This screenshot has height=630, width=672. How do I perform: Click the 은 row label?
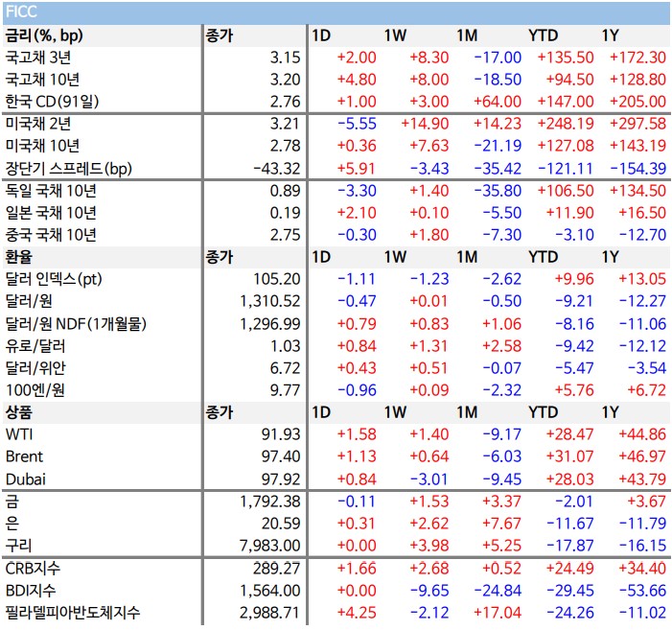point(12,524)
